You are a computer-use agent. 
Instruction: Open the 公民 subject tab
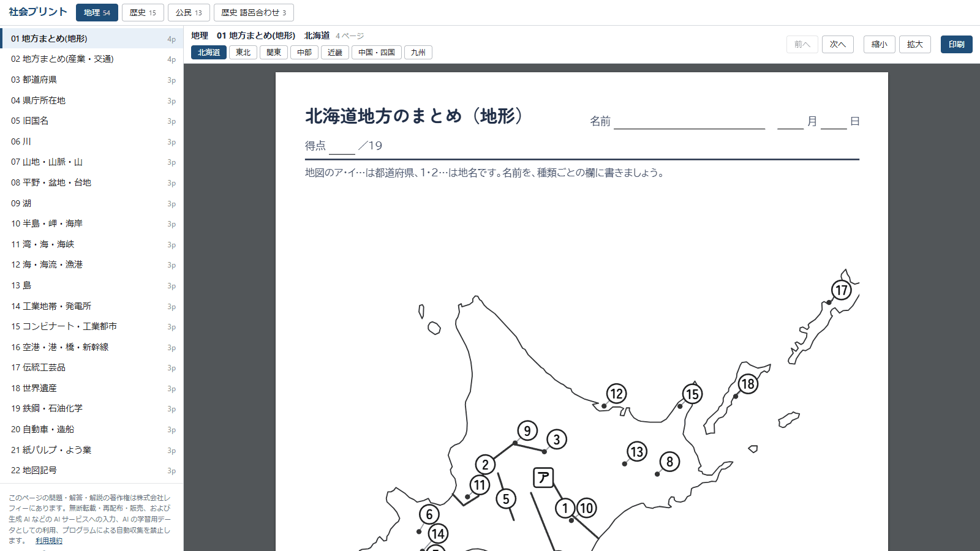[189, 12]
